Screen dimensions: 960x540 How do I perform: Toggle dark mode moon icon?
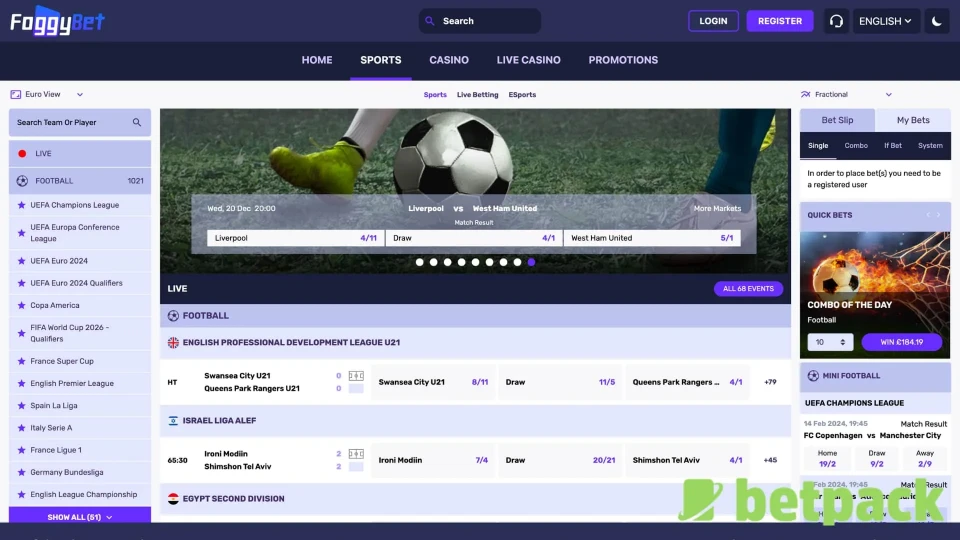[936, 21]
